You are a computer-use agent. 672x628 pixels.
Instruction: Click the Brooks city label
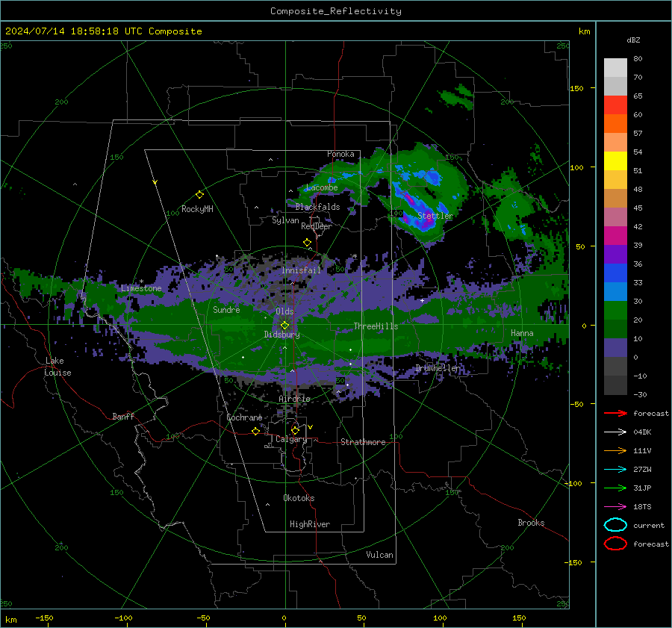click(x=531, y=523)
